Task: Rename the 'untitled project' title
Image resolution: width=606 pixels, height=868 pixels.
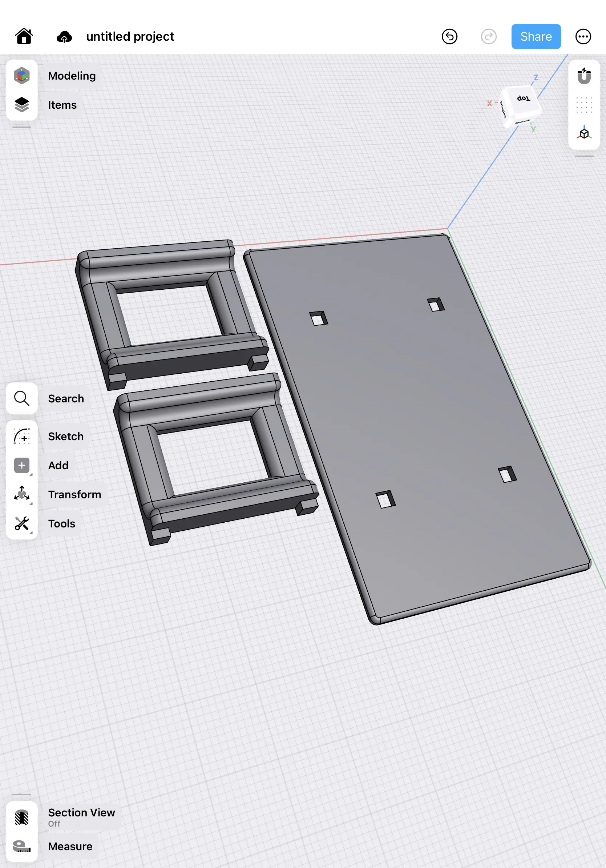Action: pos(130,36)
